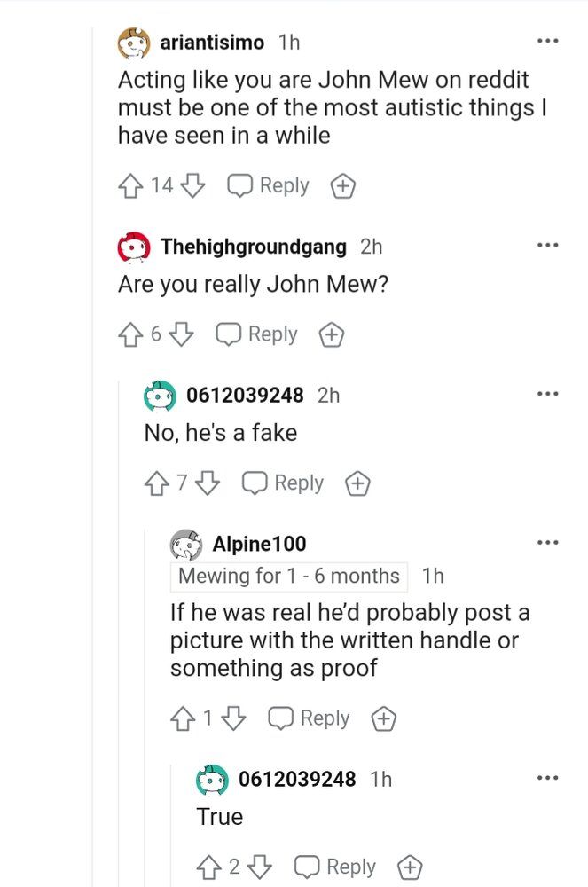The width and height of the screenshot is (588, 887).
Task: Open ariantisimo's avatar profile
Action: (134, 43)
